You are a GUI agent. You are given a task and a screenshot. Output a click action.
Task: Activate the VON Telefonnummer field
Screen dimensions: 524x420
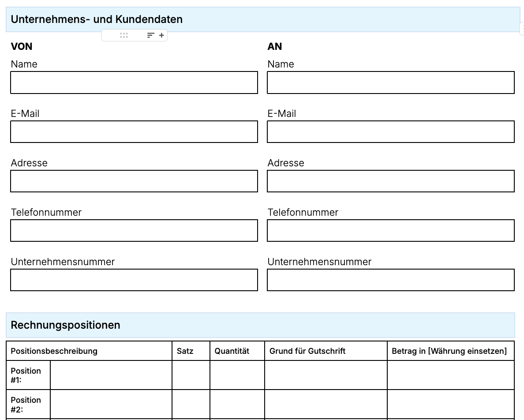pos(134,231)
